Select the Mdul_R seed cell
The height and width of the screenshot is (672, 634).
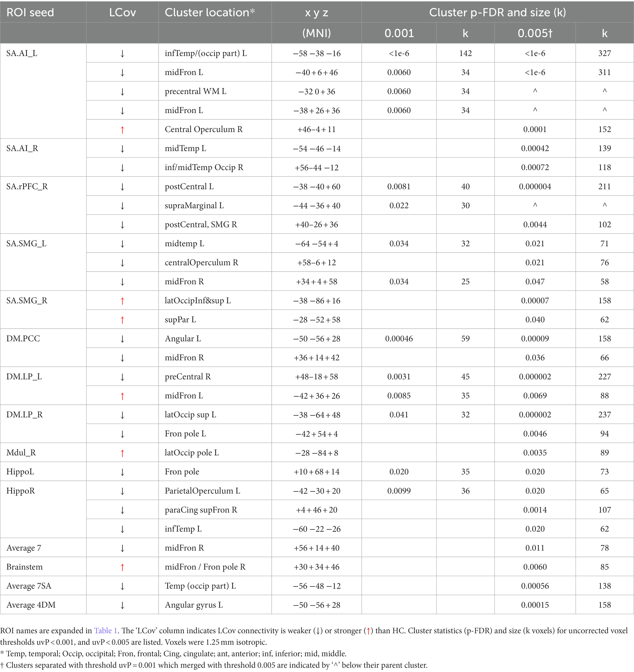point(21,452)
